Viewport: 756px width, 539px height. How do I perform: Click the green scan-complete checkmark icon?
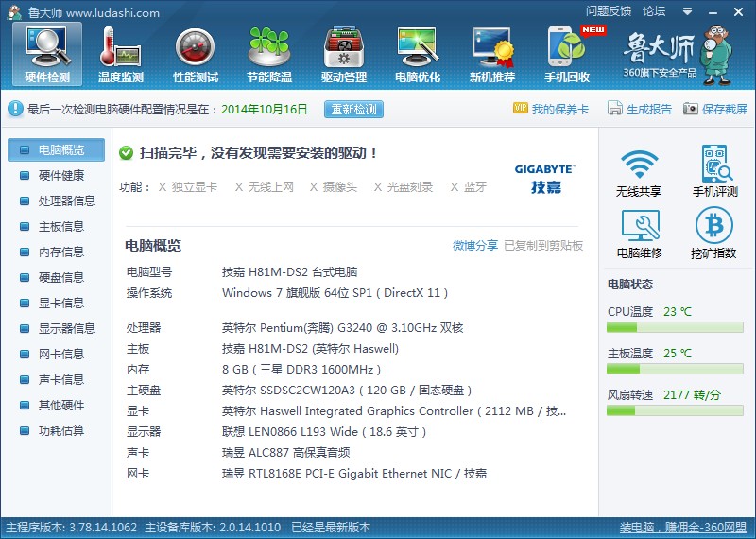click(126, 153)
